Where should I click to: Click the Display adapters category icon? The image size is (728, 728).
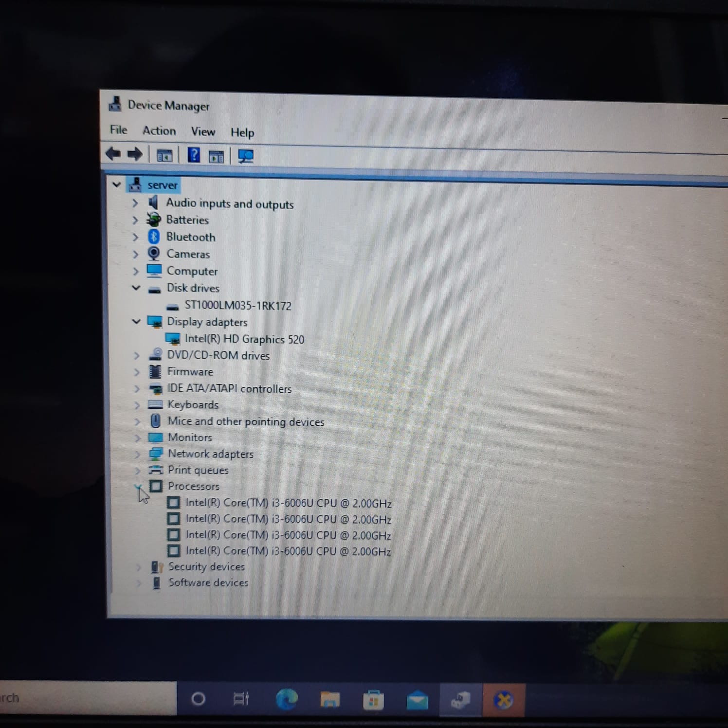pyautogui.click(x=155, y=322)
